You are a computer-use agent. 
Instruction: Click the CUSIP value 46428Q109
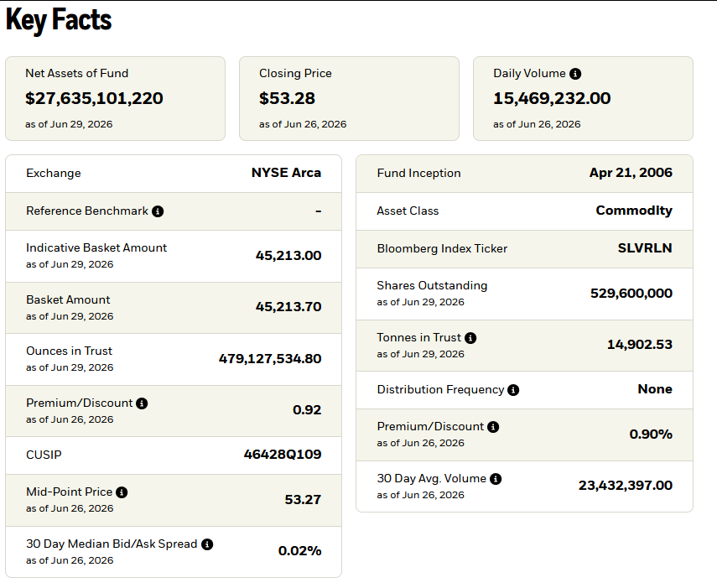[x=283, y=455]
